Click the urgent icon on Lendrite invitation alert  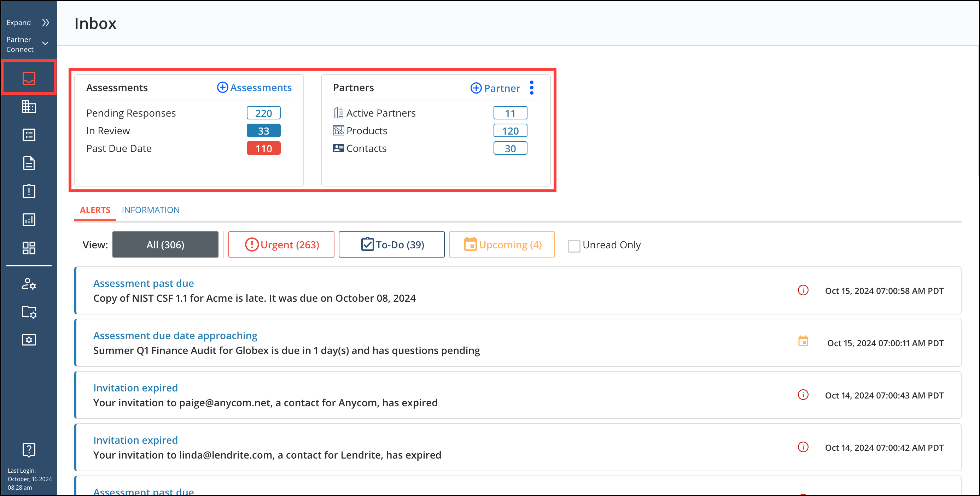(x=803, y=447)
